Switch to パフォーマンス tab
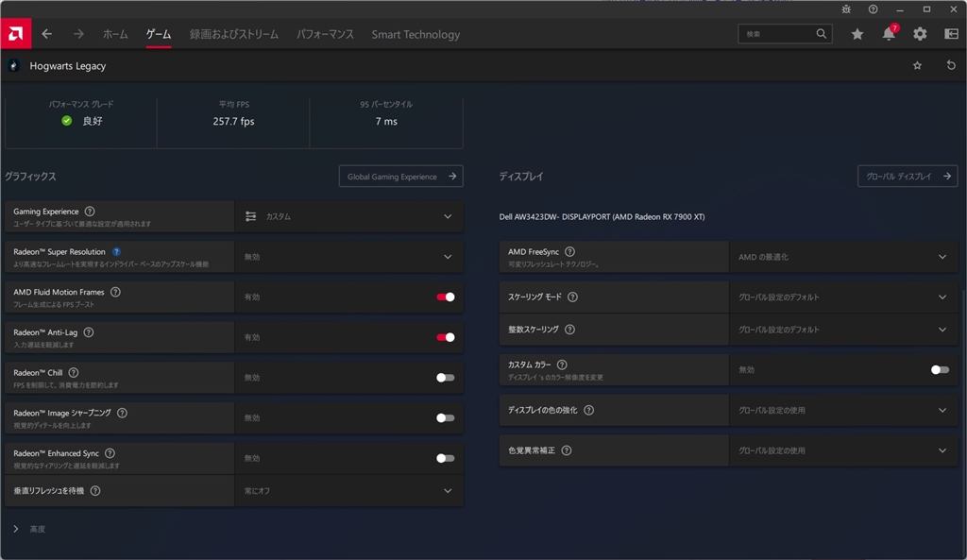The height and width of the screenshot is (560, 967). (x=325, y=35)
